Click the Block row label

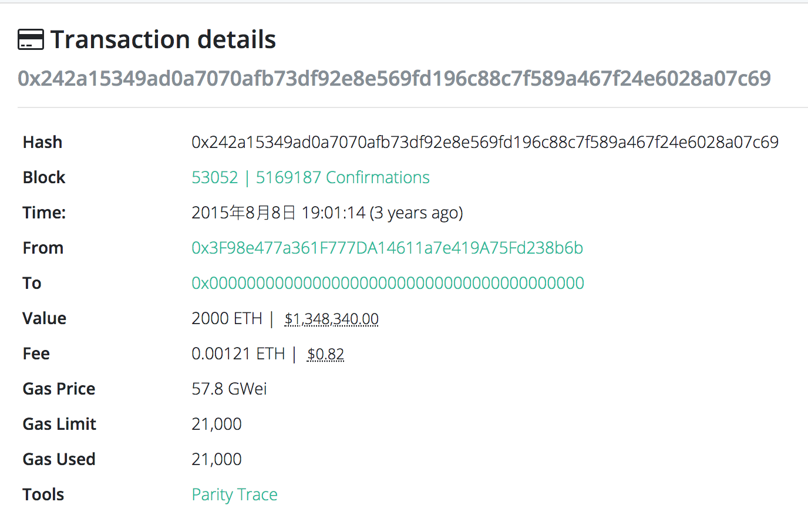click(43, 177)
